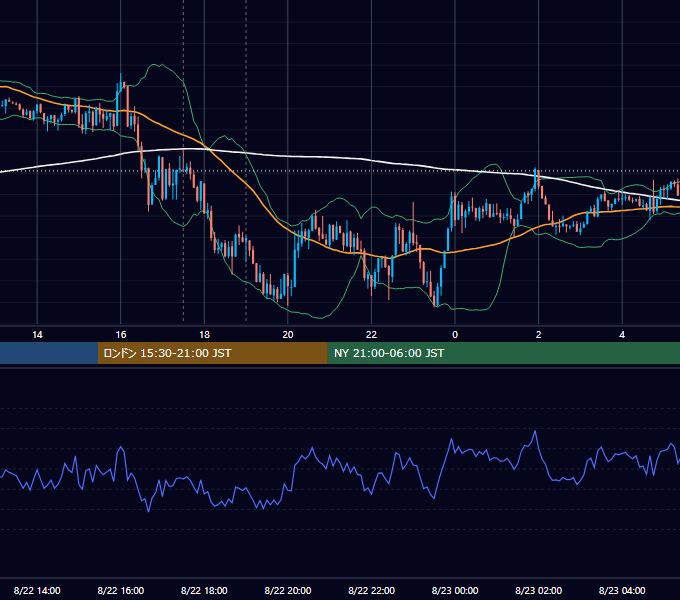Click the 8/22 22:00 time label
Image resolution: width=680 pixels, height=600 pixels.
[x=371, y=590]
